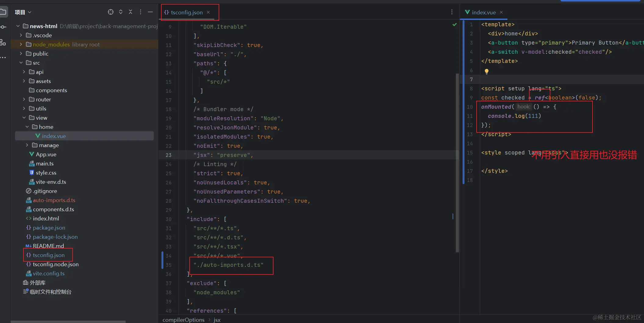Click the locate opened file target icon
The height and width of the screenshot is (323, 644).
tap(111, 12)
